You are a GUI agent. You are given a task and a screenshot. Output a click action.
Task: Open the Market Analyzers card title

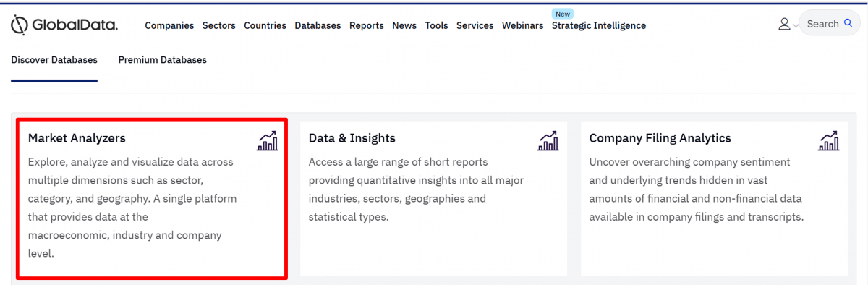77,138
